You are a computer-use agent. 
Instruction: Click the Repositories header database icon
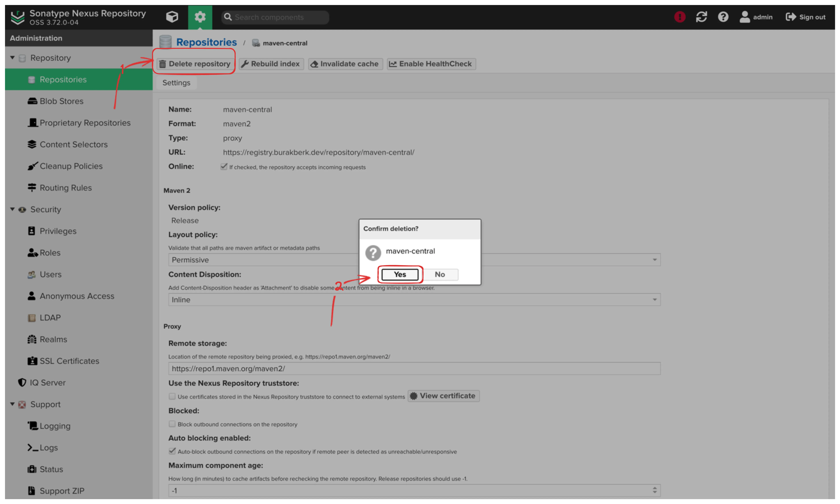(x=166, y=42)
